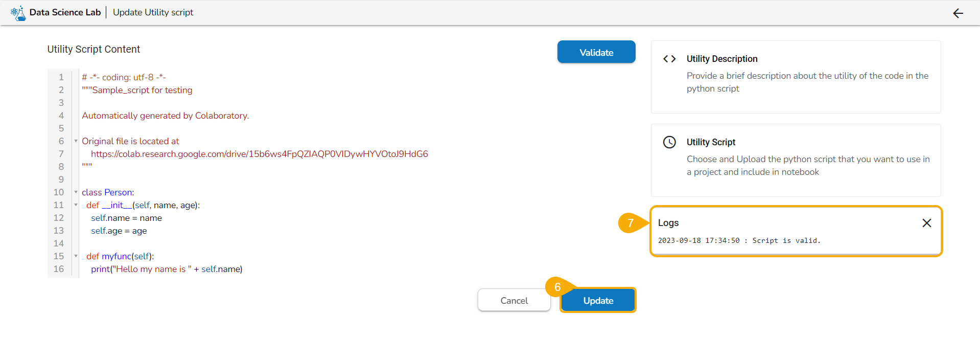Place cursor on the print statement line

click(167, 269)
